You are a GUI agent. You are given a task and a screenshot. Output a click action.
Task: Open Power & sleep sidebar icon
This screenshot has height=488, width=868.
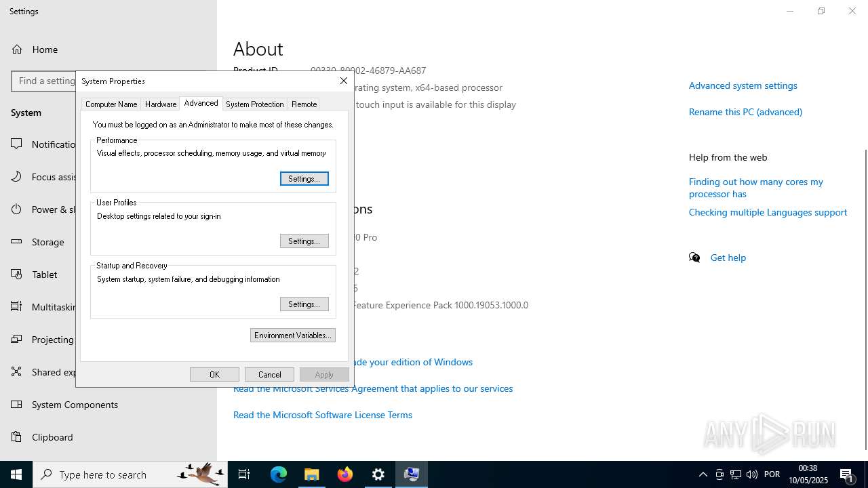tap(17, 209)
